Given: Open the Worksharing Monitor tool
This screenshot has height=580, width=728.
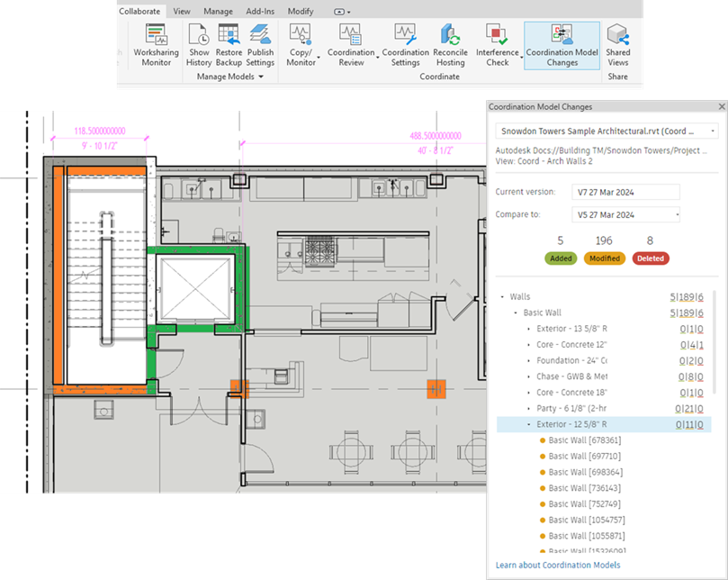Looking at the screenshot, I should tap(156, 46).
